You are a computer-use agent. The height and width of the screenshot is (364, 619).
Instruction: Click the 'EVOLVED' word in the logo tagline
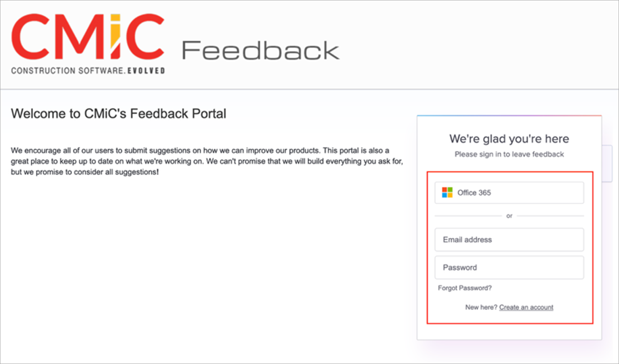[x=146, y=71]
